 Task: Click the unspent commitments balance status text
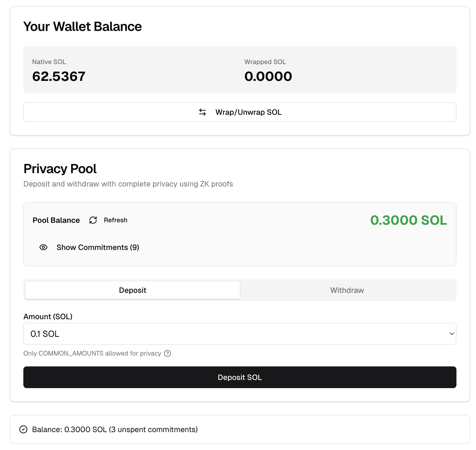[x=115, y=429]
